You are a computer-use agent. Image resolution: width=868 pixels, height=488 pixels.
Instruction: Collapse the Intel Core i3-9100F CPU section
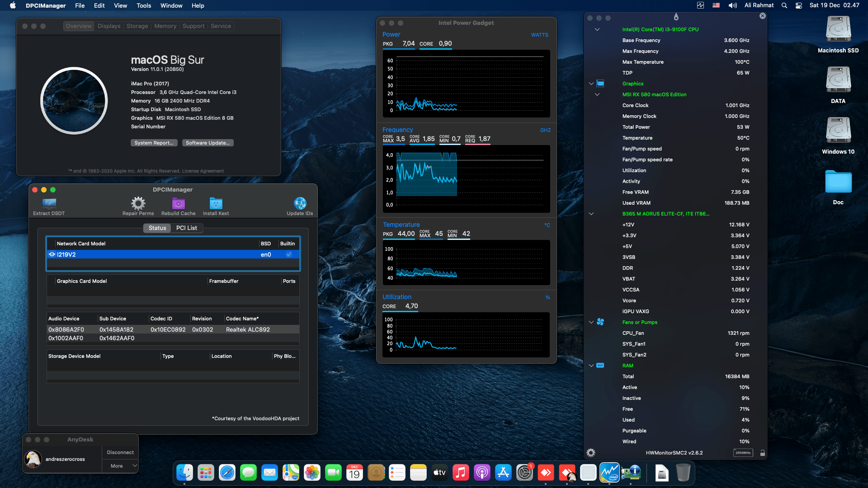[597, 29]
